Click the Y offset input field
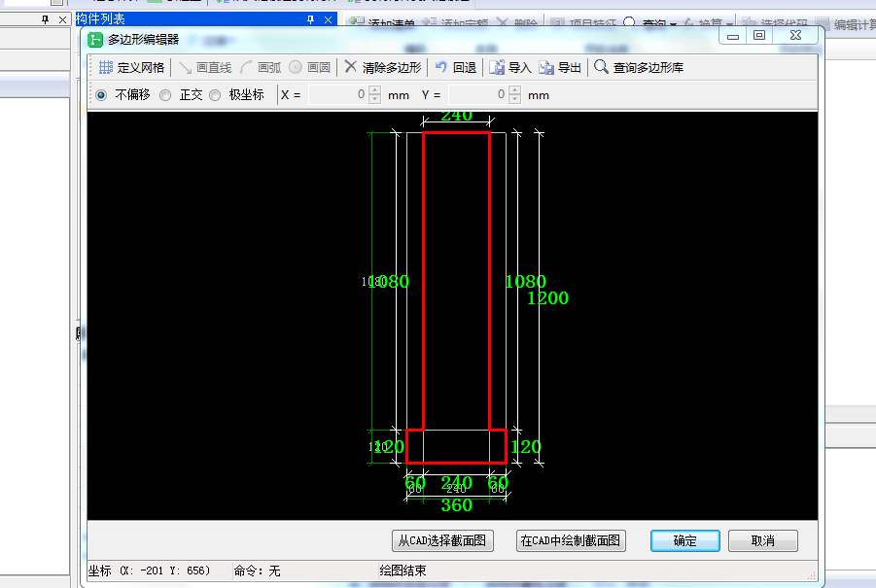 click(477, 95)
